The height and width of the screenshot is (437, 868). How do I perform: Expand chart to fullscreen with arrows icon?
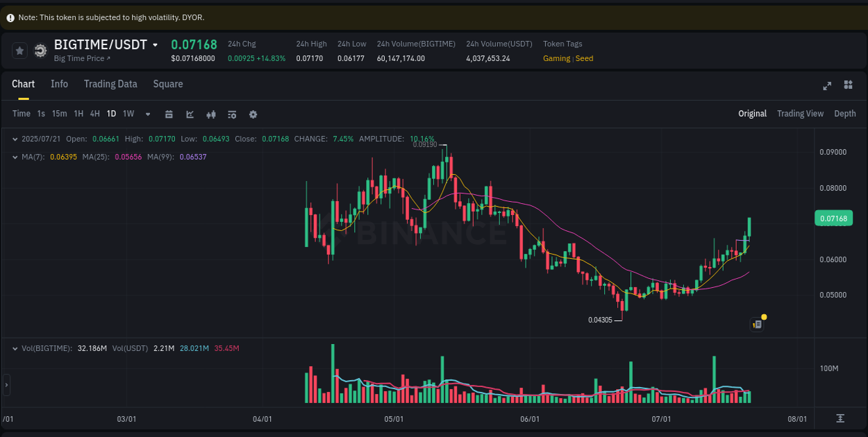(827, 86)
